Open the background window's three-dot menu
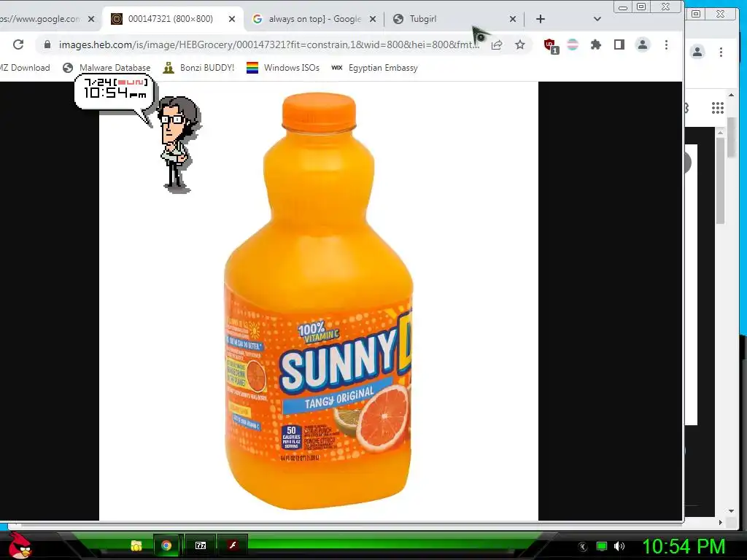 (721, 52)
